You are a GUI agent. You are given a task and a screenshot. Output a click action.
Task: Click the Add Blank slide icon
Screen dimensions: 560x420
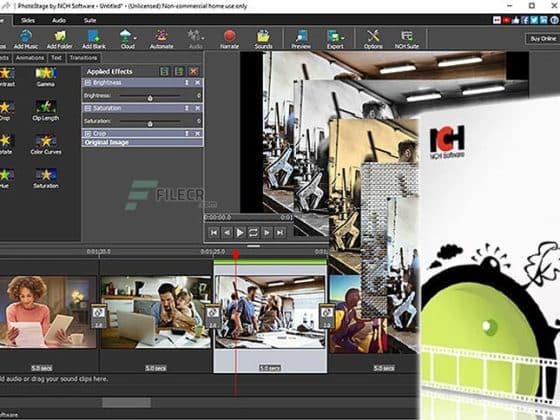coord(94,39)
